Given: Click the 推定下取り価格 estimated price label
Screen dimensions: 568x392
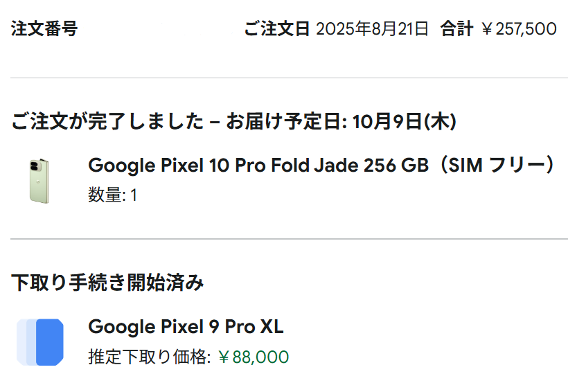Looking at the screenshot, I should click(148, 357).
